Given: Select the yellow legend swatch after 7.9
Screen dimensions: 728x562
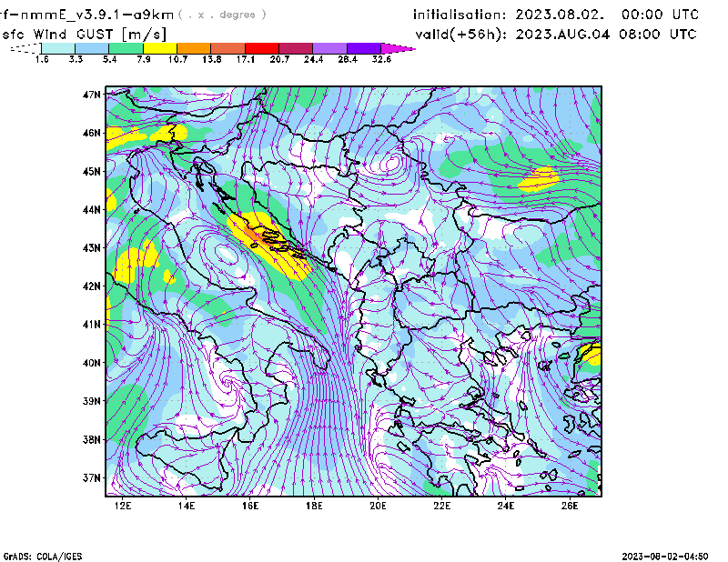Looking at the screenshot, I should pyautogui.click(x=160, y=48).
